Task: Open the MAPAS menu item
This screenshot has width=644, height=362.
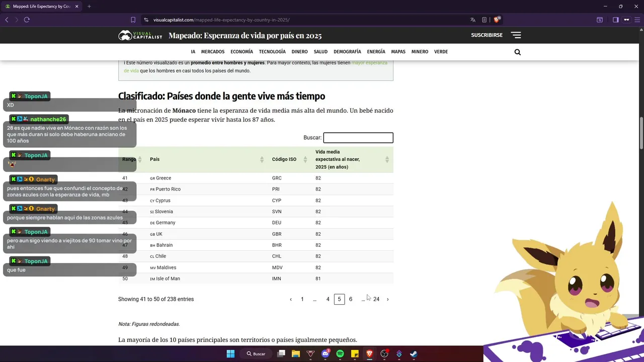Action: 398,52
